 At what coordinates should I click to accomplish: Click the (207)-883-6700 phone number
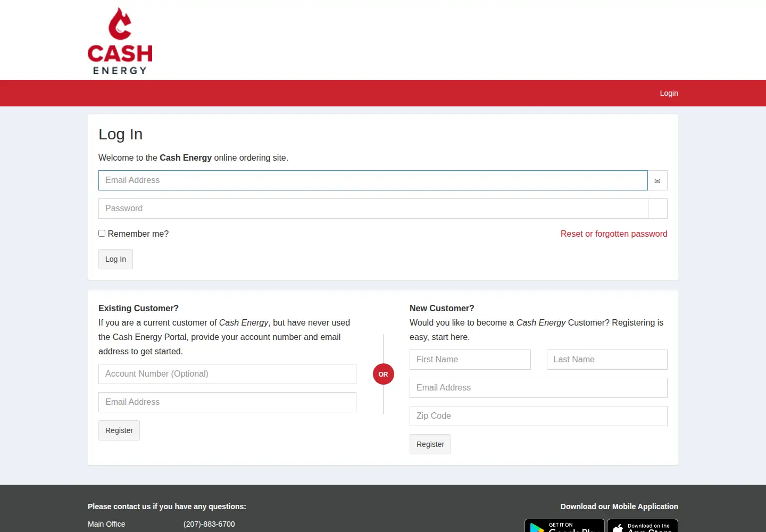209,524
